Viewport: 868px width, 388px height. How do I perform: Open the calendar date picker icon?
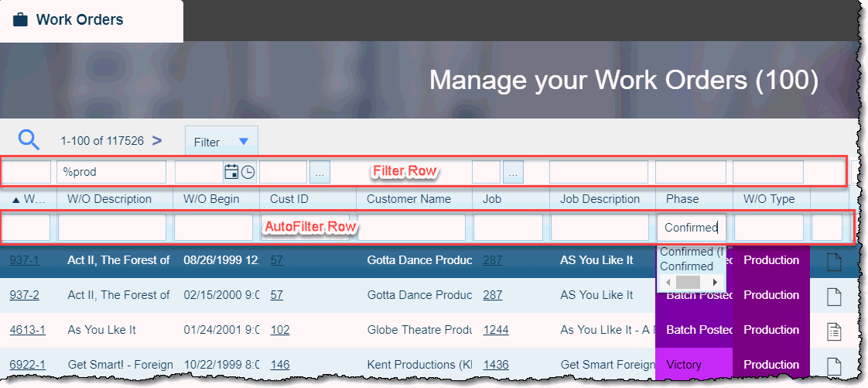231,172
